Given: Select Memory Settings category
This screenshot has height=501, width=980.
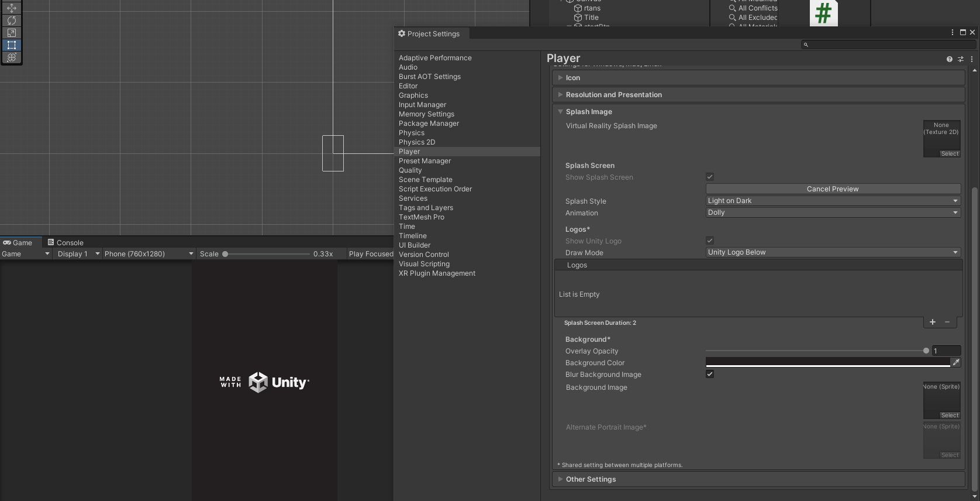Looking at the screenshot, I should click(426, 114).
